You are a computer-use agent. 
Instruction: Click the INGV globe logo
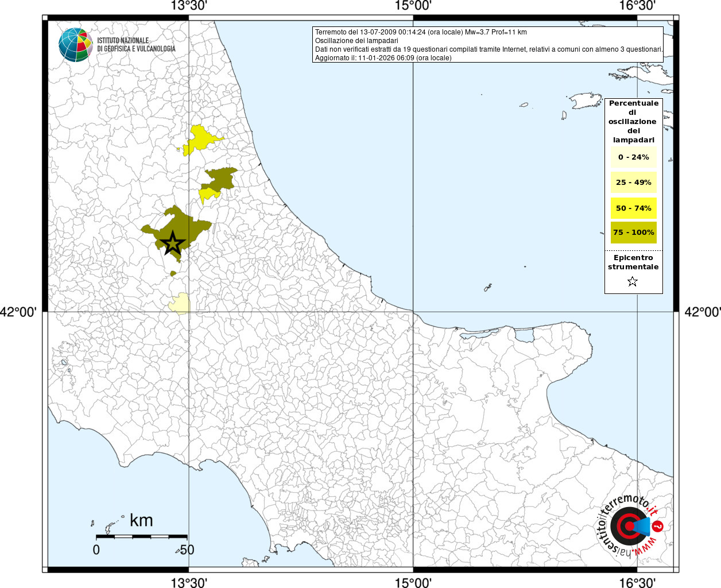pyautogui.click(x=75, y=45)
